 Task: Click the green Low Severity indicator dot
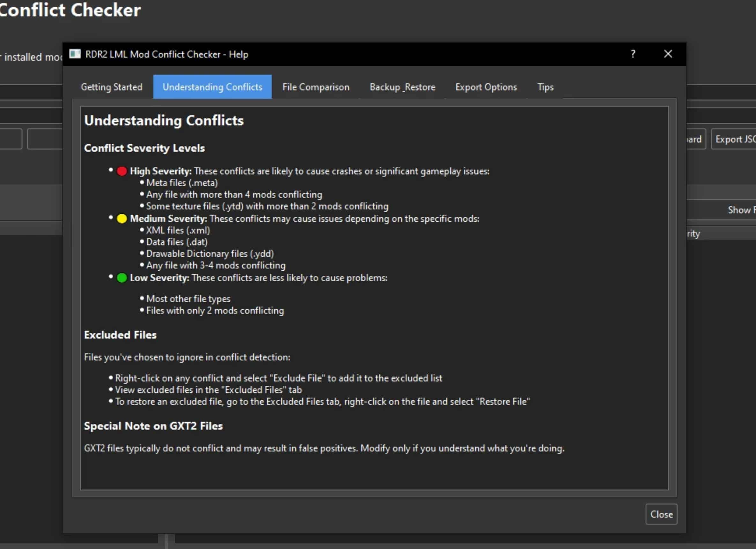click(x=122, y=278)
